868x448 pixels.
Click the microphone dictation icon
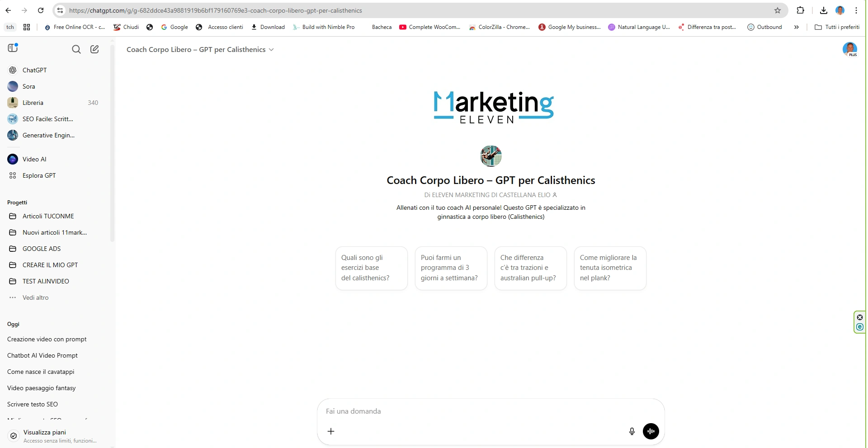[632, 431]
